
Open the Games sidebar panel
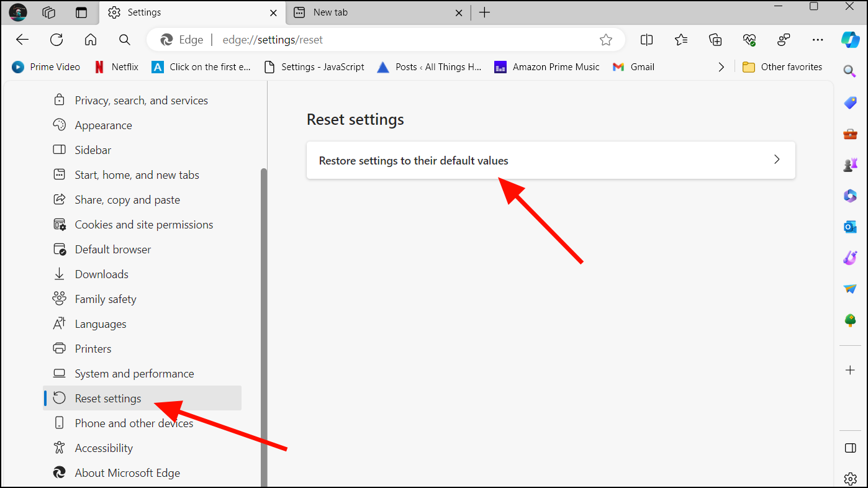(850, 164)
